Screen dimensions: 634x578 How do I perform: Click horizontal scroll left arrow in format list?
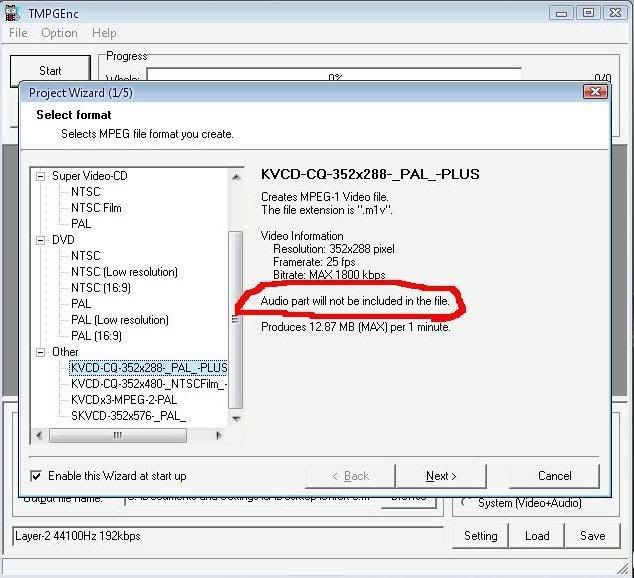39,435
